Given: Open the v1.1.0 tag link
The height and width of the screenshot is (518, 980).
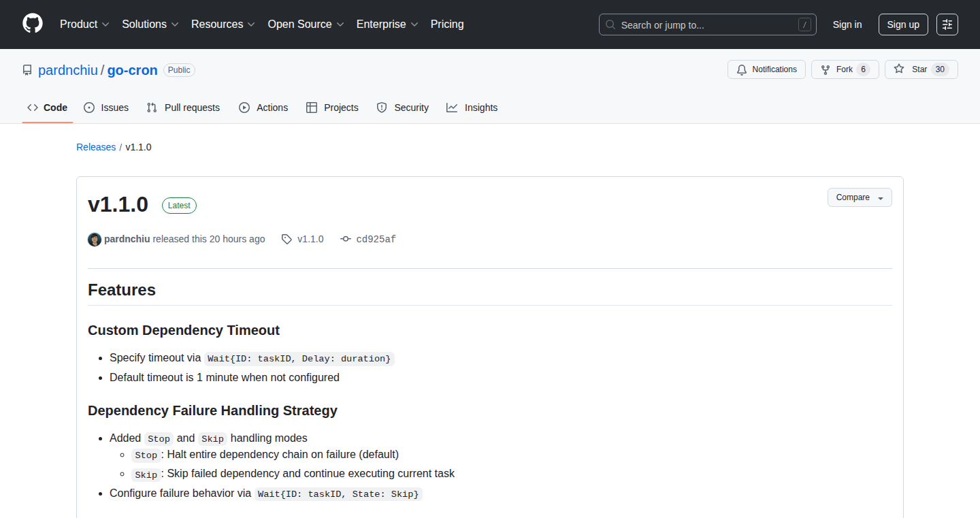Looking at the screenshot, I should pos(310,239).
